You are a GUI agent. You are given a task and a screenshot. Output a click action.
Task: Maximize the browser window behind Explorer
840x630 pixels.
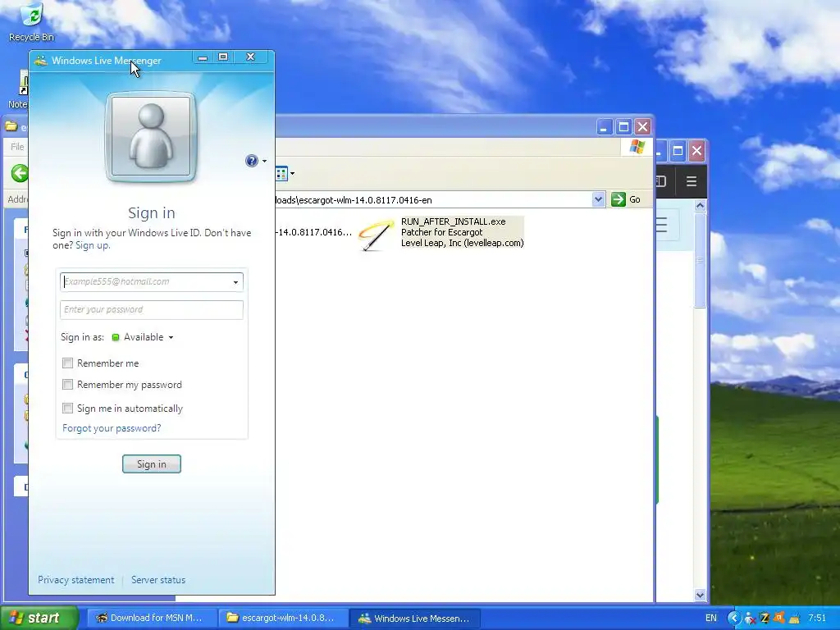tap(677, 151)
